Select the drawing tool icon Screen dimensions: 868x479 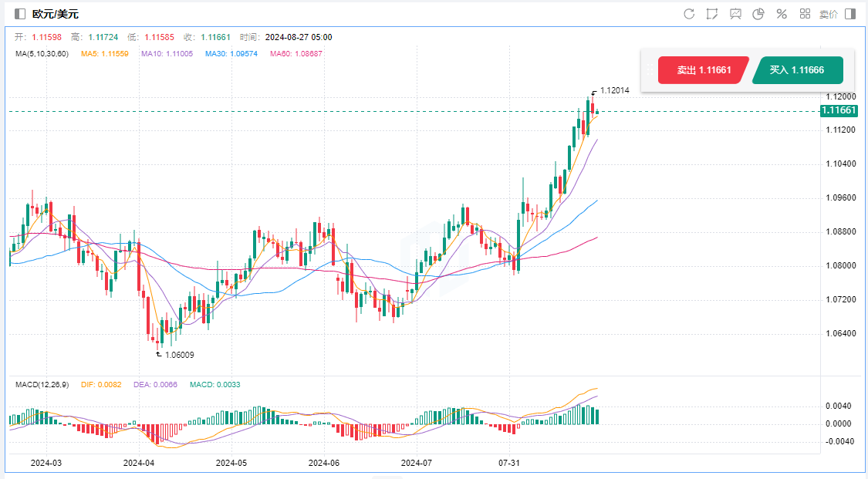point(711,14)
